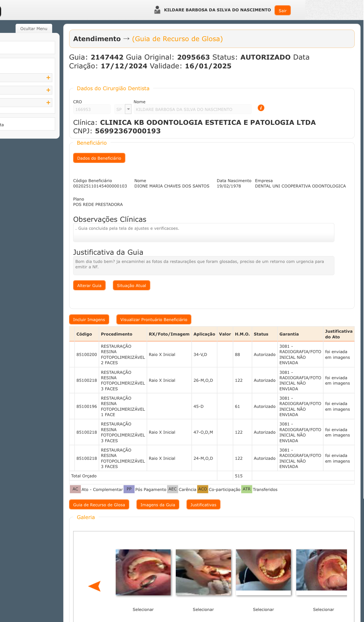The width and height of the screenshot is (364, 622).
Task: Click the AC Ato Complementar color badge
Action: pyautogui.click(x=75, y=489)
